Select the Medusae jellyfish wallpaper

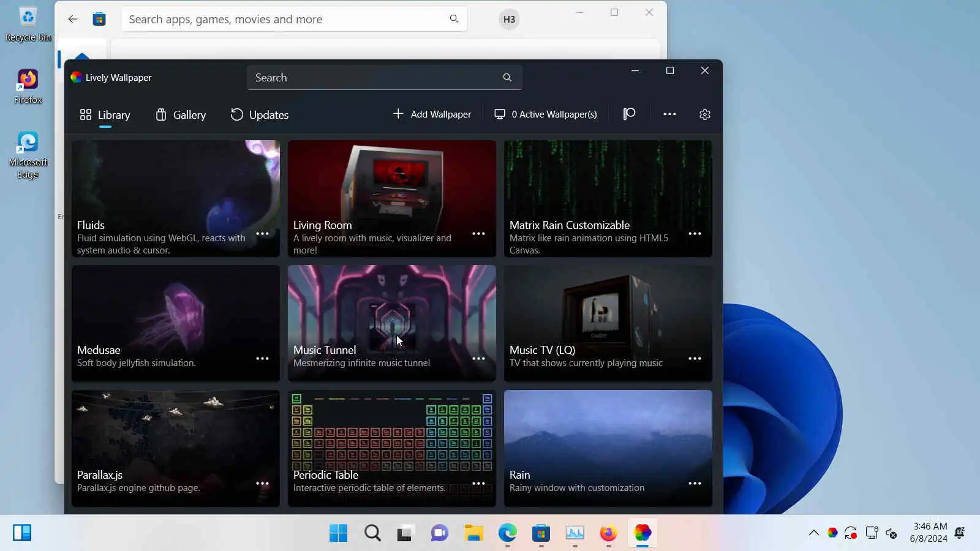(176, 323)
